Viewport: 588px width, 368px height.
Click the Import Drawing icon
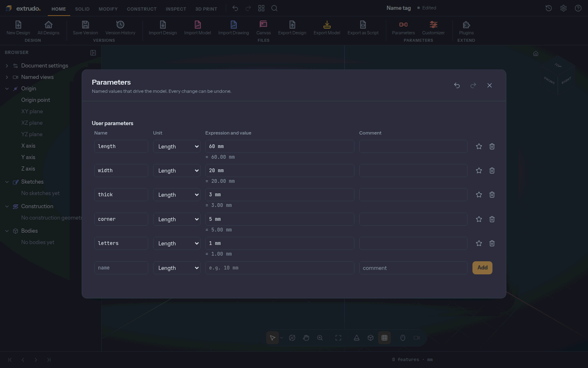pyautogui.click(x=234, y=25)
